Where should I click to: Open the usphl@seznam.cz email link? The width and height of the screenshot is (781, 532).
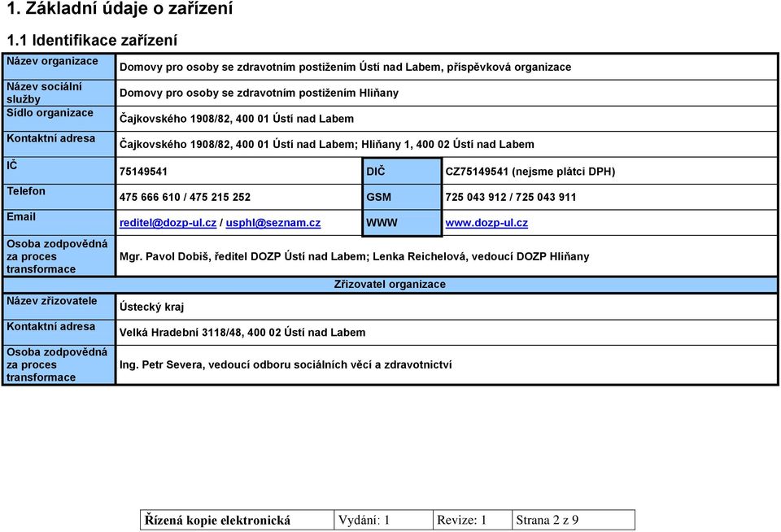click(273, 223)
